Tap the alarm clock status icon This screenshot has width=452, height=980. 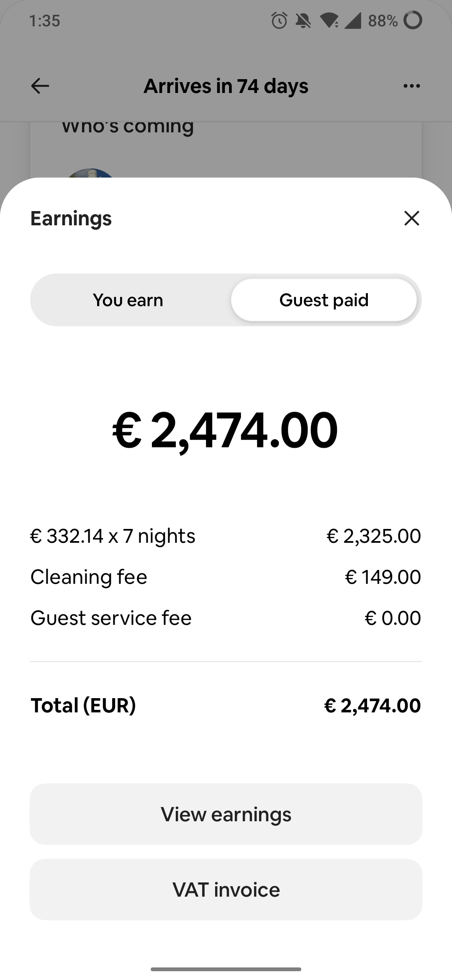(279, 21)
